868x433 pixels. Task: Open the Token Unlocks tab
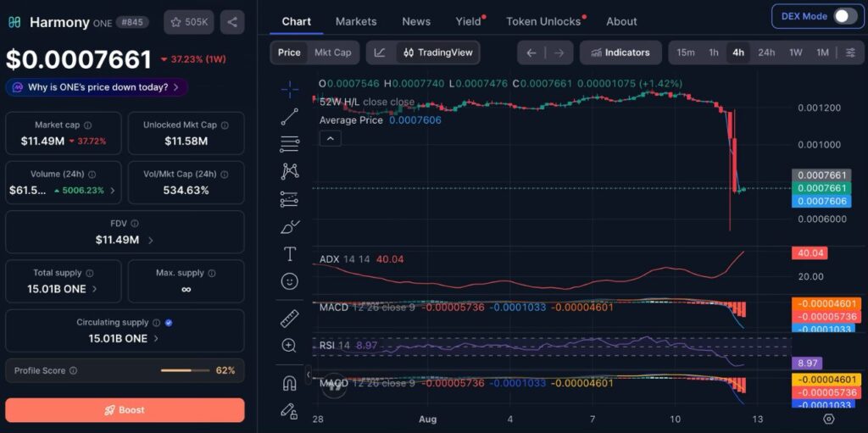543,21
